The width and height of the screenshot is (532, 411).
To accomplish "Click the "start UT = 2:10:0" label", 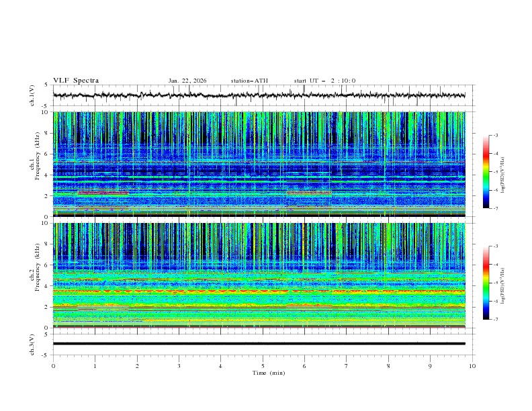I will [324, 81].
